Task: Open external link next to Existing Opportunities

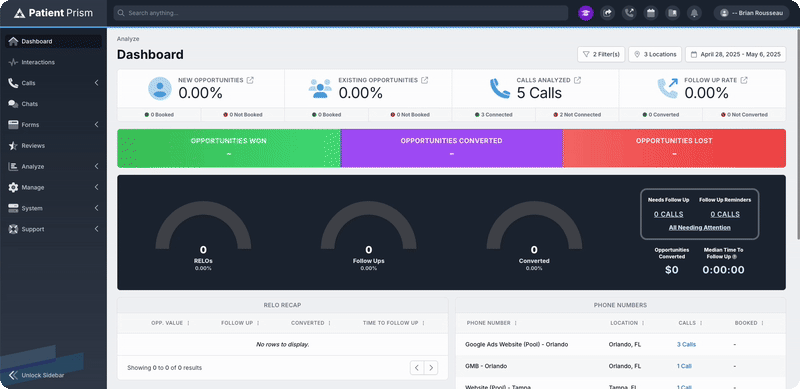Action: click(424, 80)
